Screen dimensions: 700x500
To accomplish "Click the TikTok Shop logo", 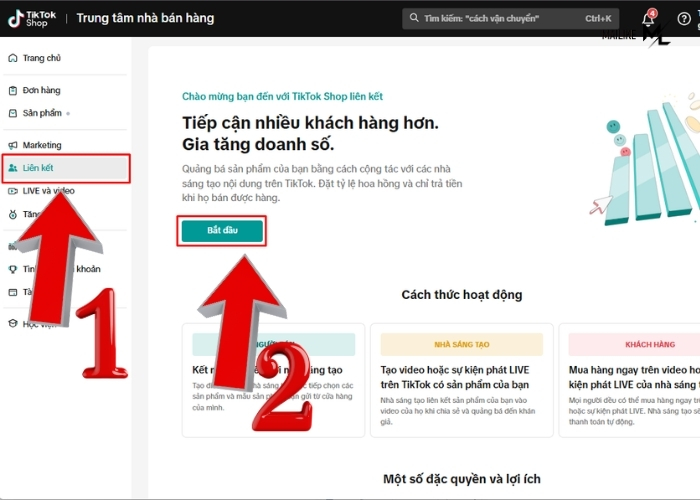I will [x=32, y=19].
